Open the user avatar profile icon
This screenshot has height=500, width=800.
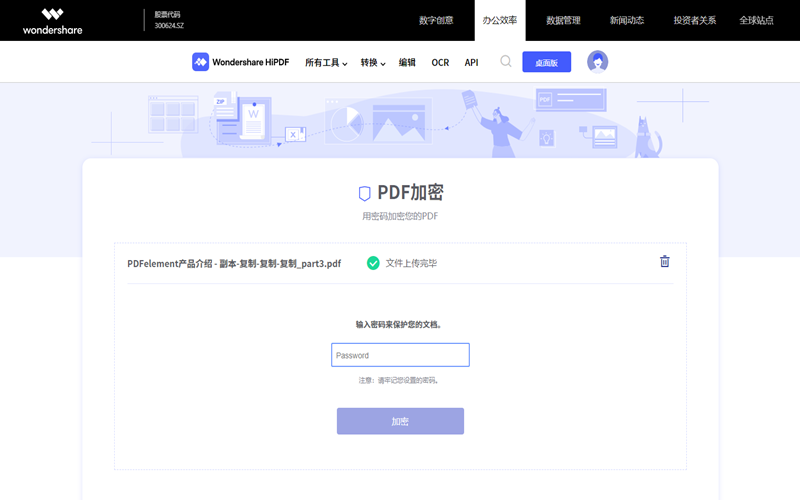[x=598, y=62]
